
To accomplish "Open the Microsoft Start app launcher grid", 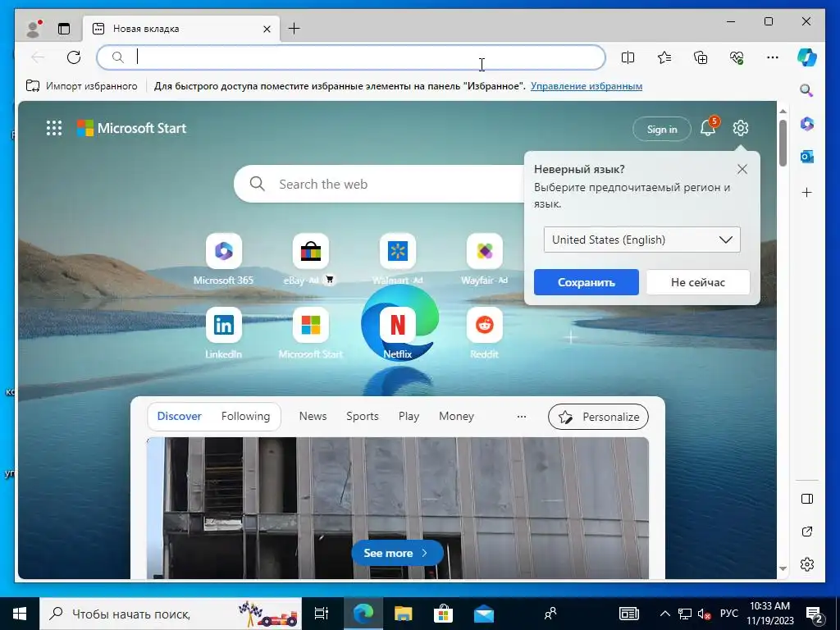I will (x=54, y=128).
